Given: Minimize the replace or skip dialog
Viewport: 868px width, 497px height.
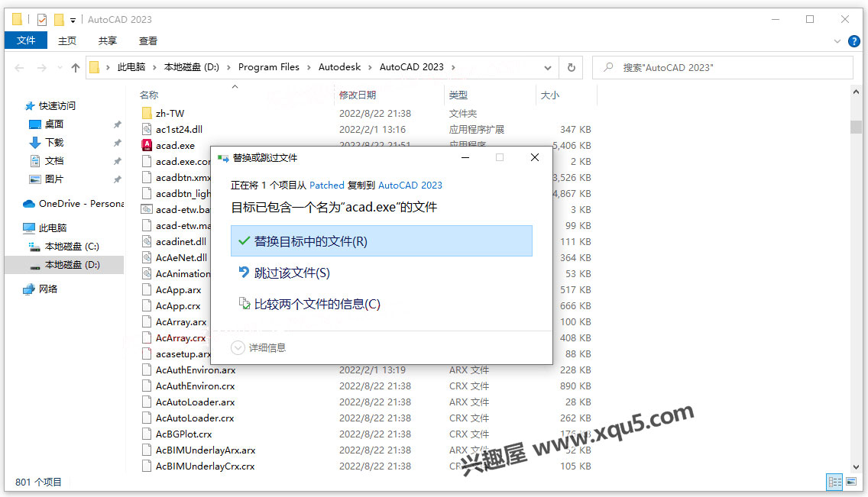Looking at the screenshot, I should pos(465,157).
